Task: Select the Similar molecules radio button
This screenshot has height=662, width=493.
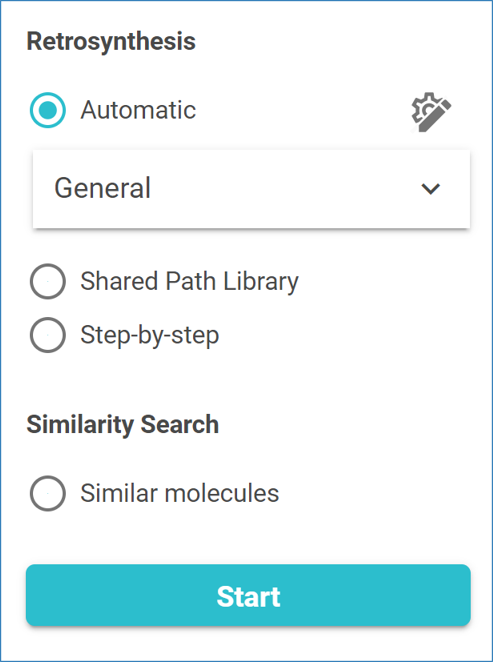Action: pos(48,493)
